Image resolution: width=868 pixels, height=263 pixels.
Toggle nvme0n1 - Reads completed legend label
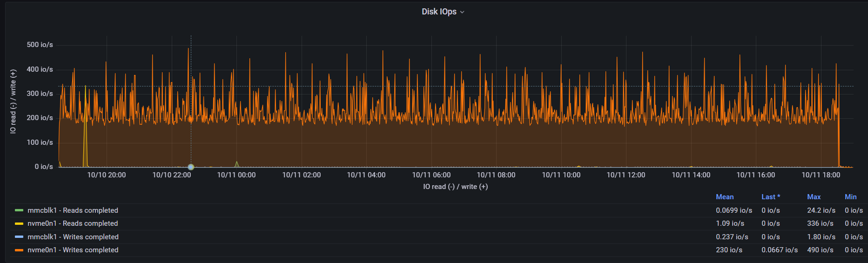[73, 223]
